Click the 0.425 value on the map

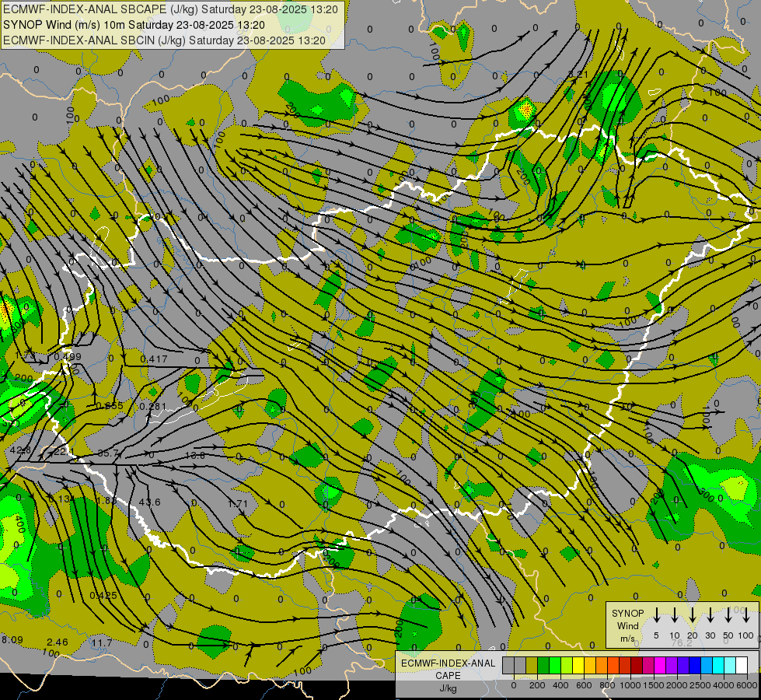103,595
